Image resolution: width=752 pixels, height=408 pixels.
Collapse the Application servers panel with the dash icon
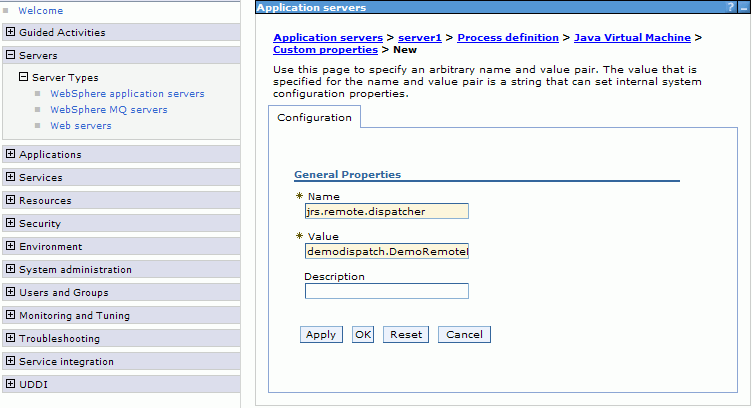tap(743, 7)
